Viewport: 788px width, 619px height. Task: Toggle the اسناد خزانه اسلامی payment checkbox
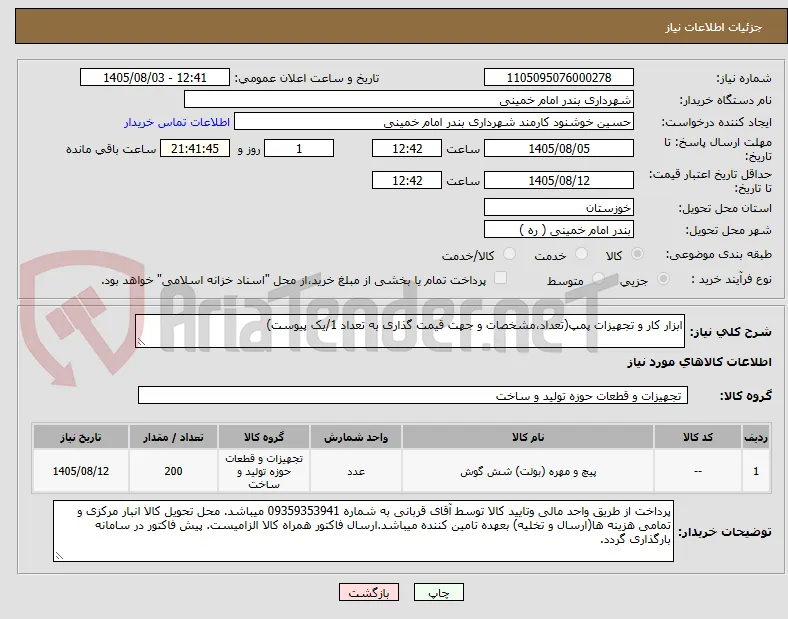pos(501,278)
